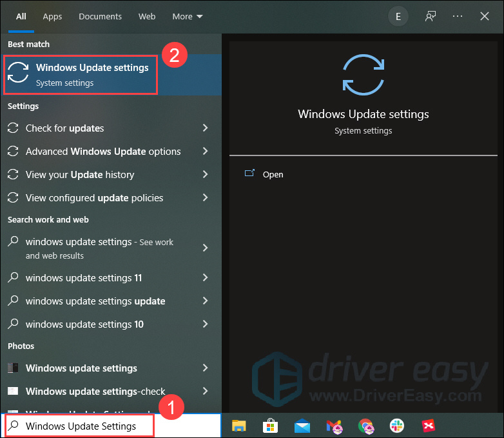Image resolution: width=504 pixels, height=438 pixels.
Task: Click Open in the preview pane
Action: (x=273, y=174)
